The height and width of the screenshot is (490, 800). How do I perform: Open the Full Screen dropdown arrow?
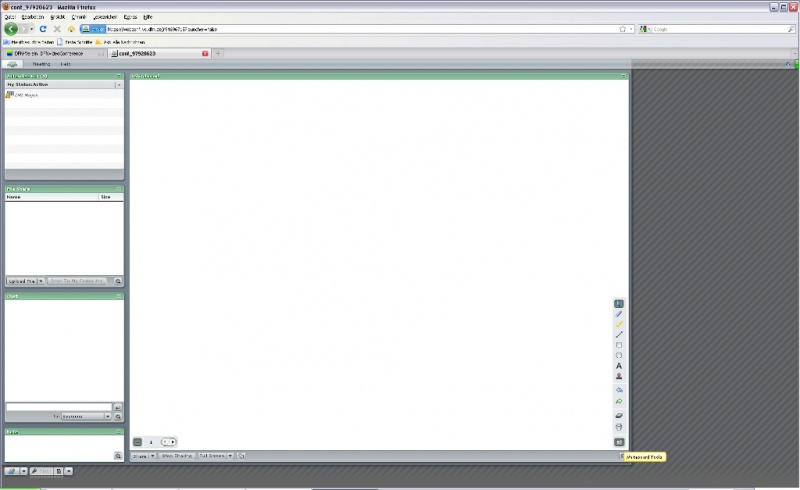[230, 456]
